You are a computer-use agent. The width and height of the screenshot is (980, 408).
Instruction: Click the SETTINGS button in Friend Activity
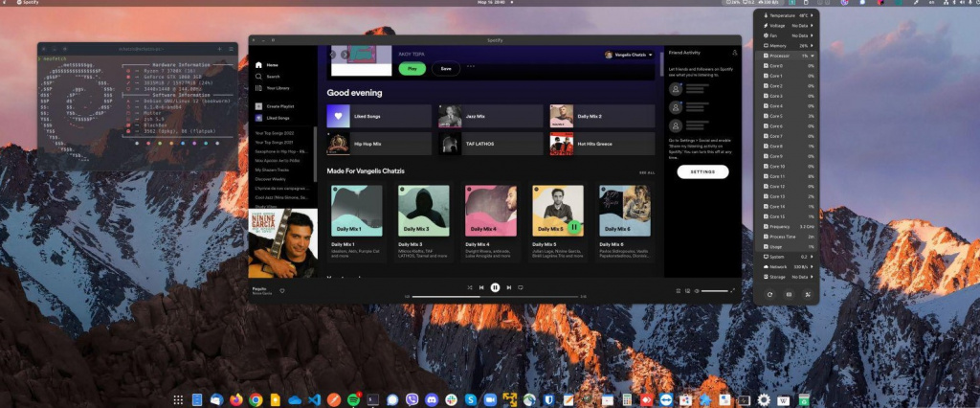pos(702,172)
